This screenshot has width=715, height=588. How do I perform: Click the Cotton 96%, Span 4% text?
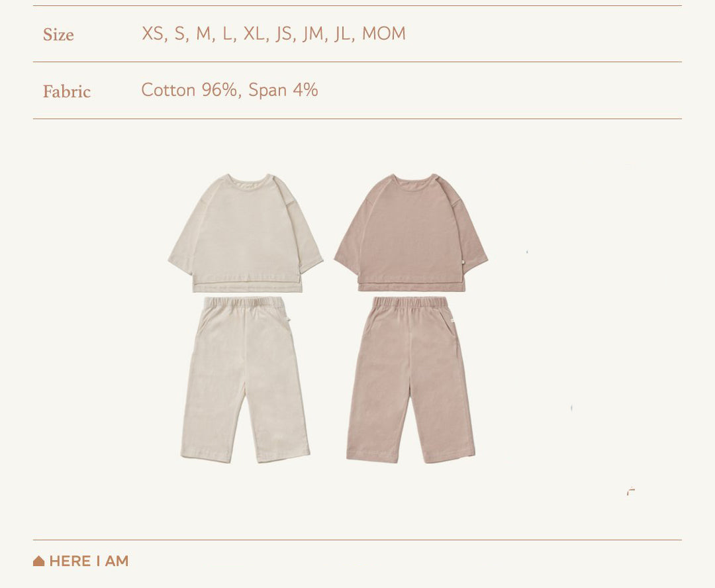click(229, 90)
